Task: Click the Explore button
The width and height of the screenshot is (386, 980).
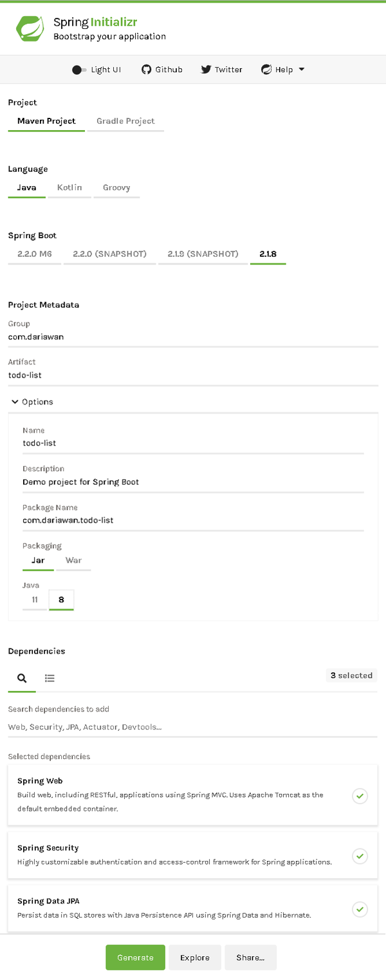Action: (x=195, y=957)
